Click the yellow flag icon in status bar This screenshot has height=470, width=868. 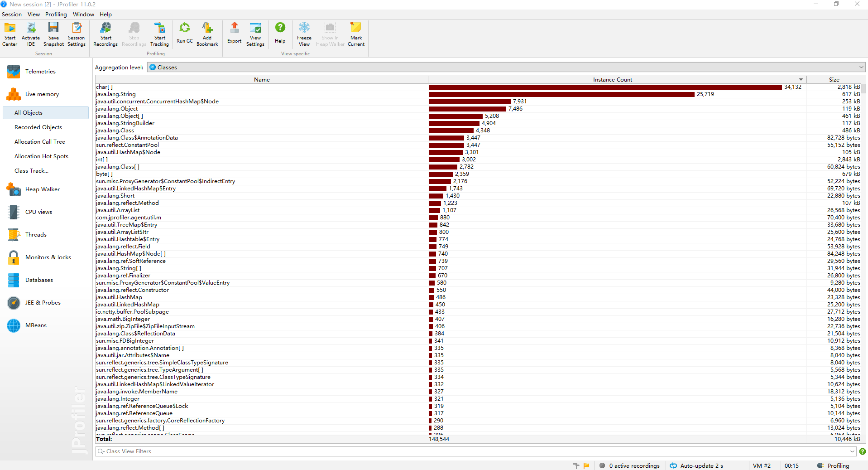point(587,465)
